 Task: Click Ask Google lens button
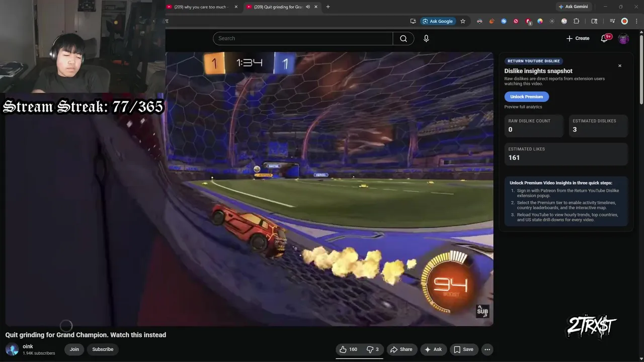click(438, 21)
